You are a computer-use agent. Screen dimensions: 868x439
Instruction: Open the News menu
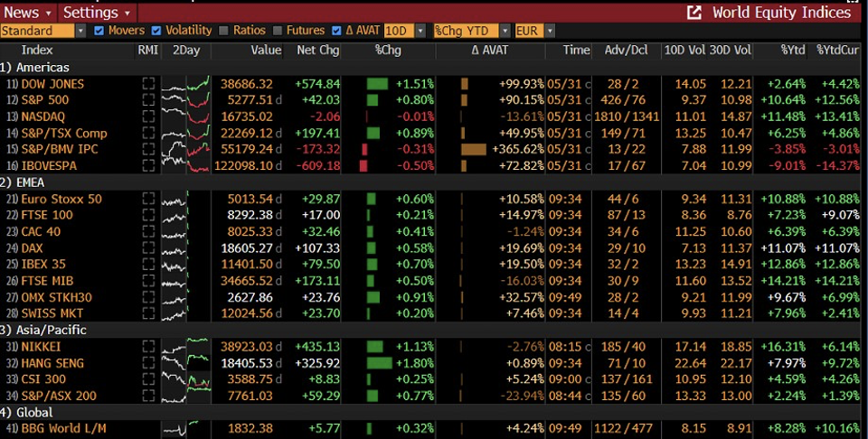tap(28, 13)
